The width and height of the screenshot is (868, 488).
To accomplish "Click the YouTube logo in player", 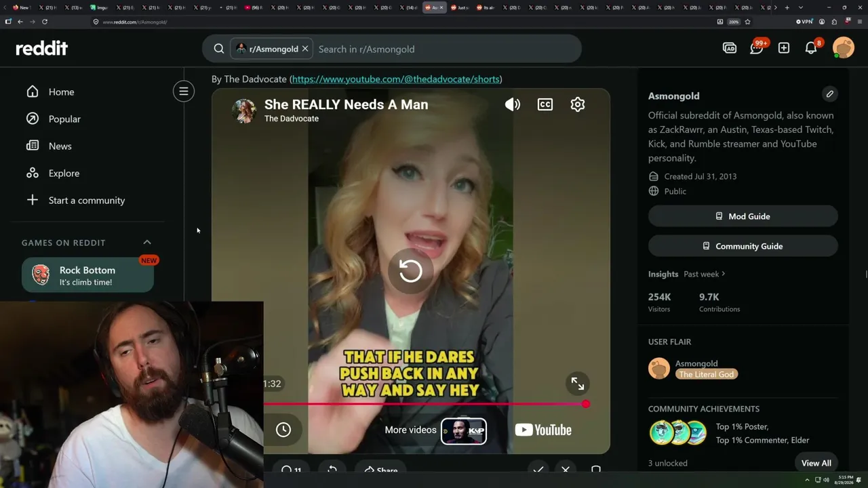I will tap(543, 430).
